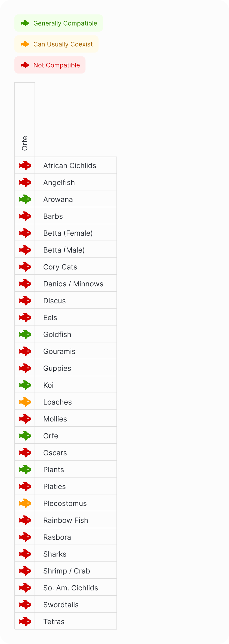Click the Generally Compatible legend badge
Screen dimensions: 229x644
tap(59, 23)
